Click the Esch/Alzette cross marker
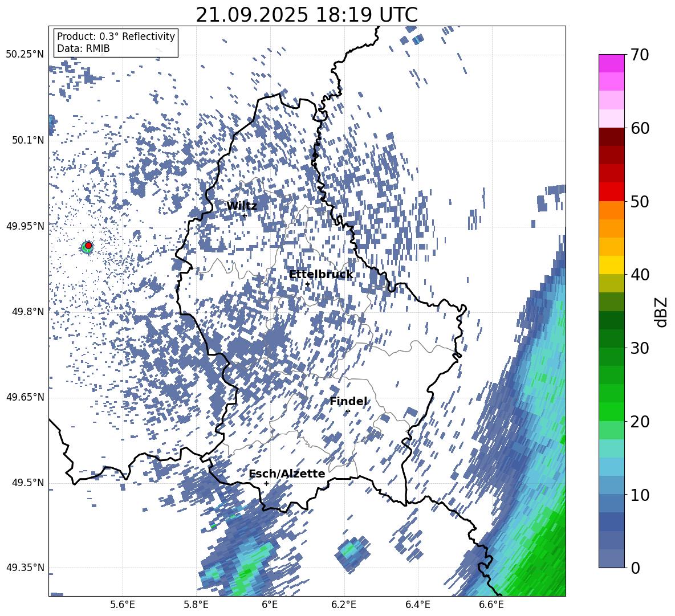Screen dimensions: 675x616 266,483
